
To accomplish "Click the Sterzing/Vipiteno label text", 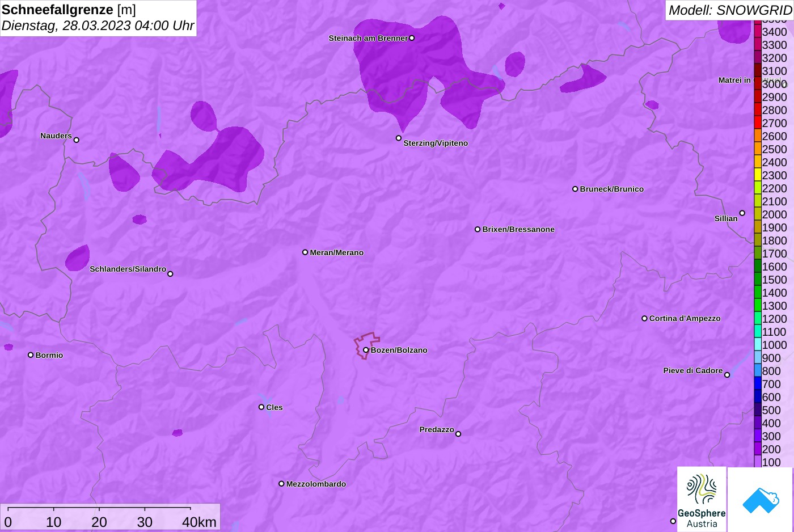I will coord(436,143).
